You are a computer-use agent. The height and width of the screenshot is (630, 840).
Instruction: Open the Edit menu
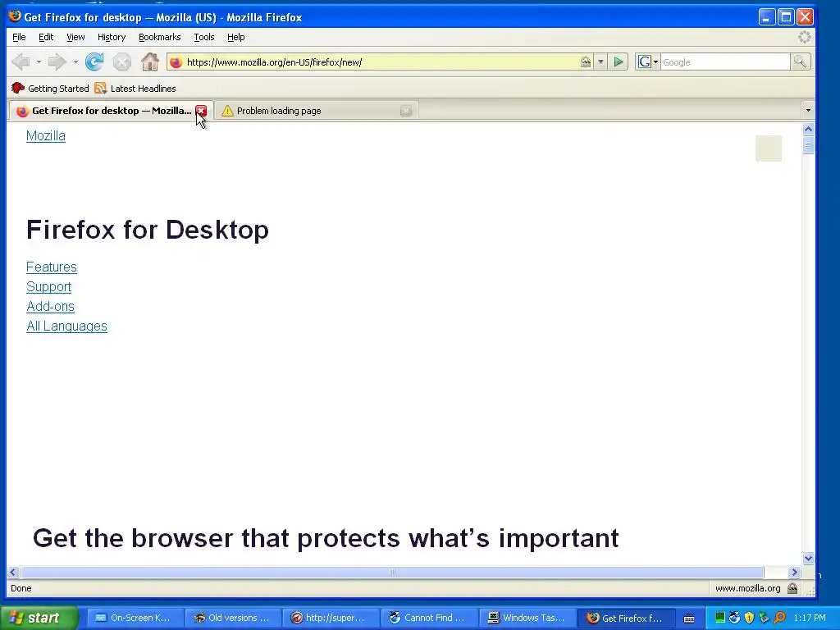coord(46,37)
